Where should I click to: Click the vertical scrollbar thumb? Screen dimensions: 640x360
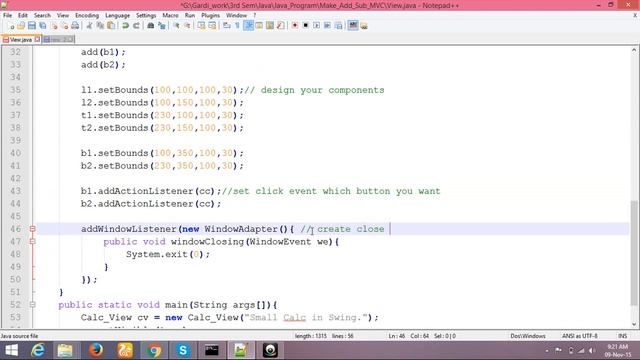633,253
